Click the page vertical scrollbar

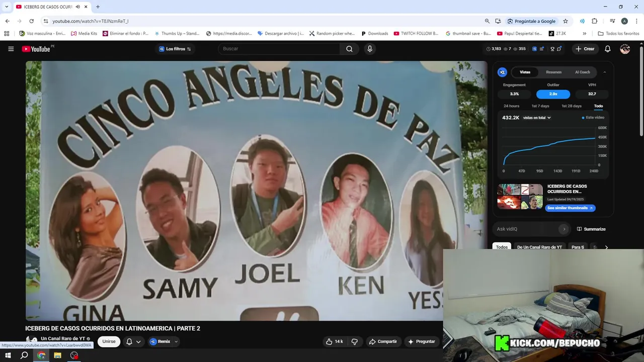[641, 90]
